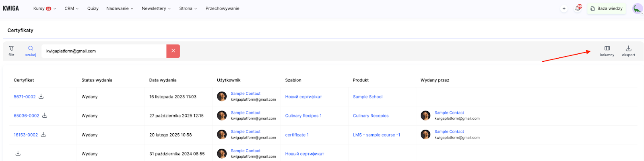Open the Strona dropdown menu
The width and height of the screenshot is (644, 161).
click(x=188, y=8)
